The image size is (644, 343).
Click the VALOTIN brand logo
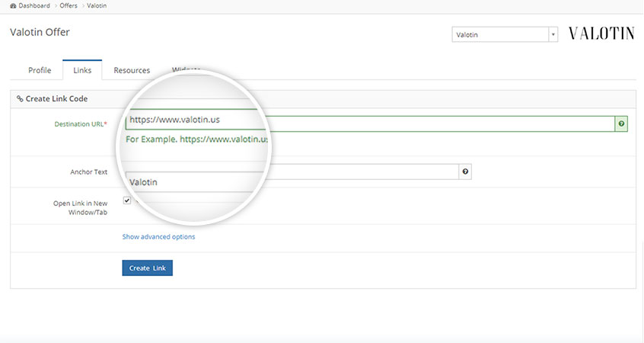[601, 34]
